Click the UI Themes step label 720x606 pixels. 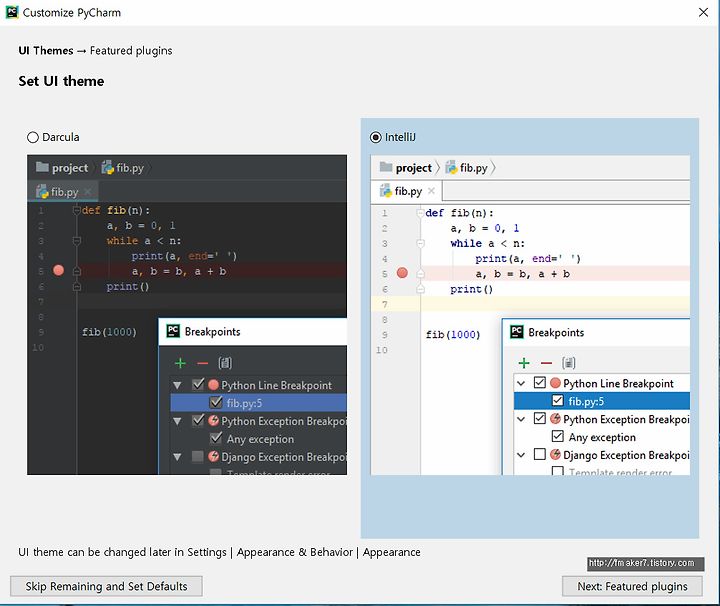[x=46, y=50]
